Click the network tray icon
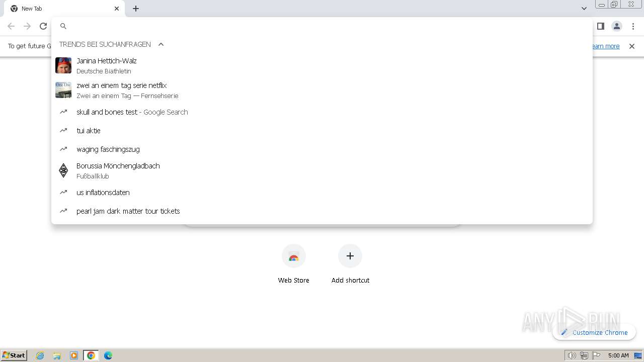 tap(584, 355)
